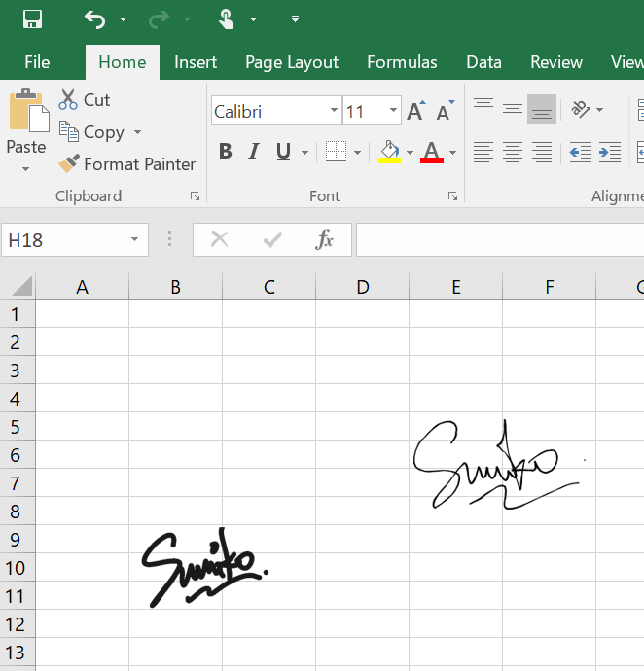Image resolution: width=644 pixels, height=671 pixels.
Task: Open the Undo history dropdown arrow
Action: [x=123, y=19]
